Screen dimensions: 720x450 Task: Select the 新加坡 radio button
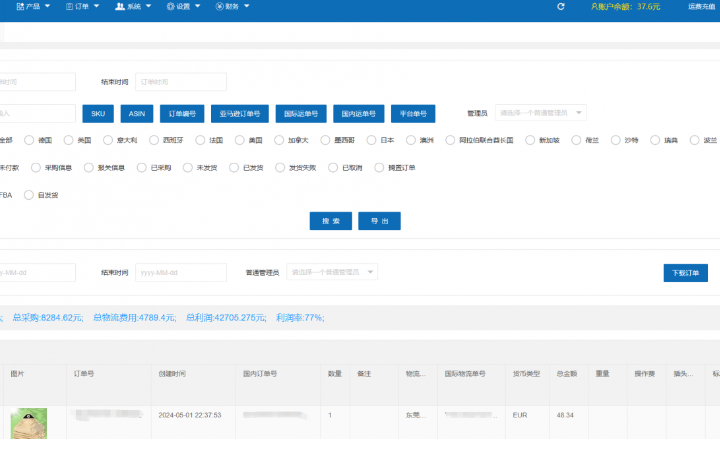[530, 140]
